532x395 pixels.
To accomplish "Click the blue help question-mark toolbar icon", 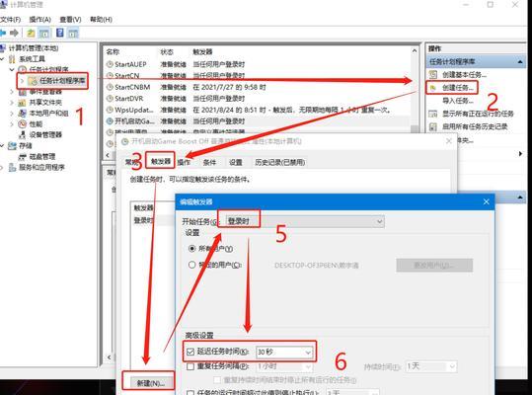I will tap(60, 33).
